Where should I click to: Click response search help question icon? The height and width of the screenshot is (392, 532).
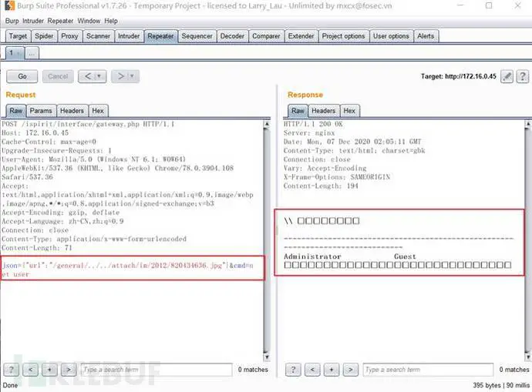click(293, 370)
